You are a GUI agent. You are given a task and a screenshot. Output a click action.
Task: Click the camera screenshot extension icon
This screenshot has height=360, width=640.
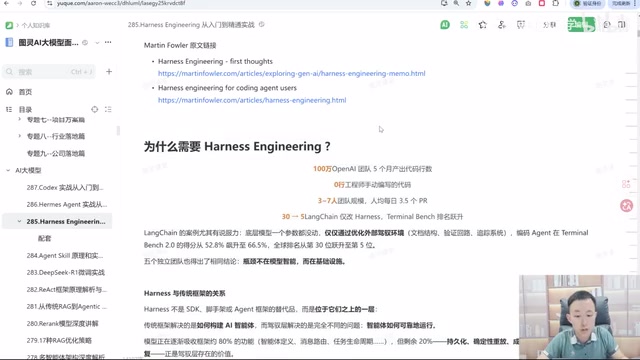528,3
